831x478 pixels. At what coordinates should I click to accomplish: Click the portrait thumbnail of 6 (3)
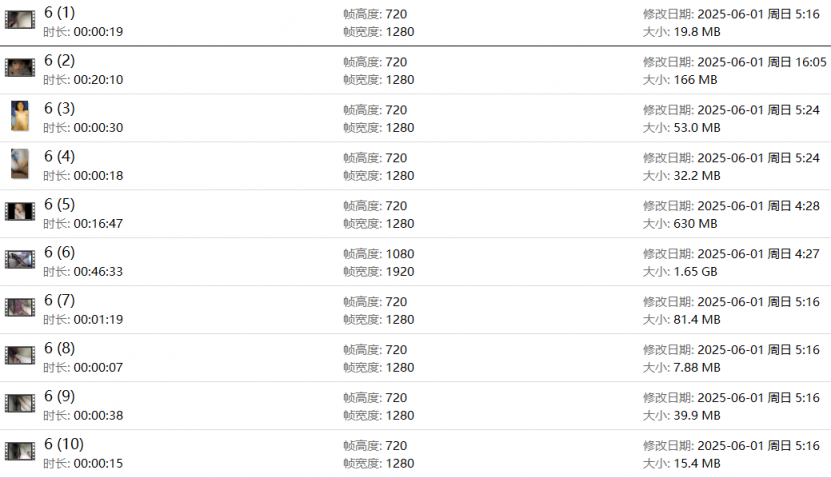tap(20, 116)
